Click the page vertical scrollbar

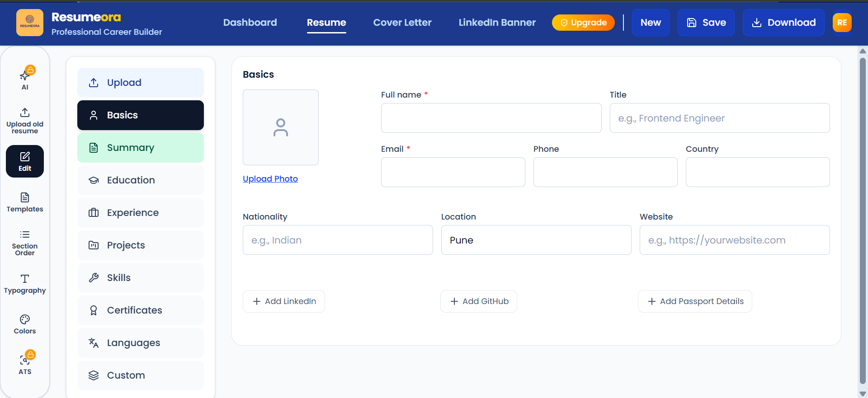tap(863, 221)
